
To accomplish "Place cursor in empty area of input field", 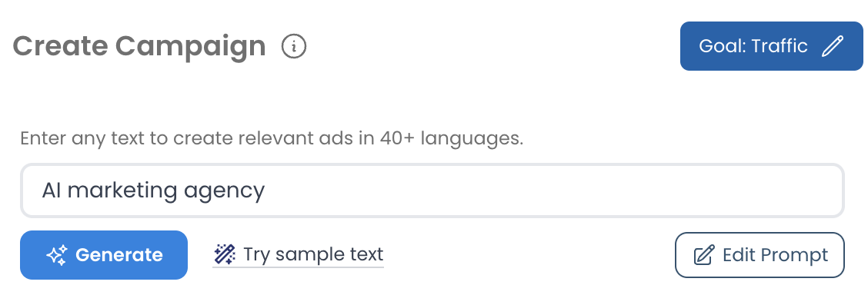I will coord(553,191).
